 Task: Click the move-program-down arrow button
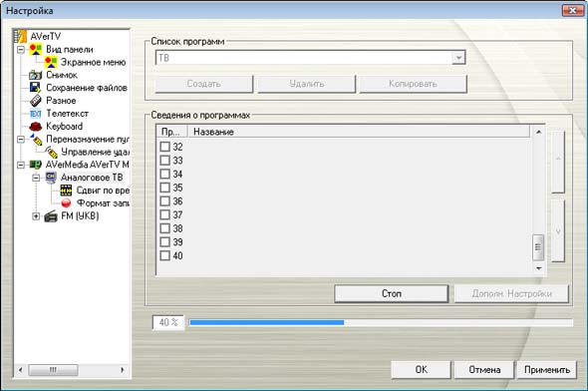pos(558,230)
